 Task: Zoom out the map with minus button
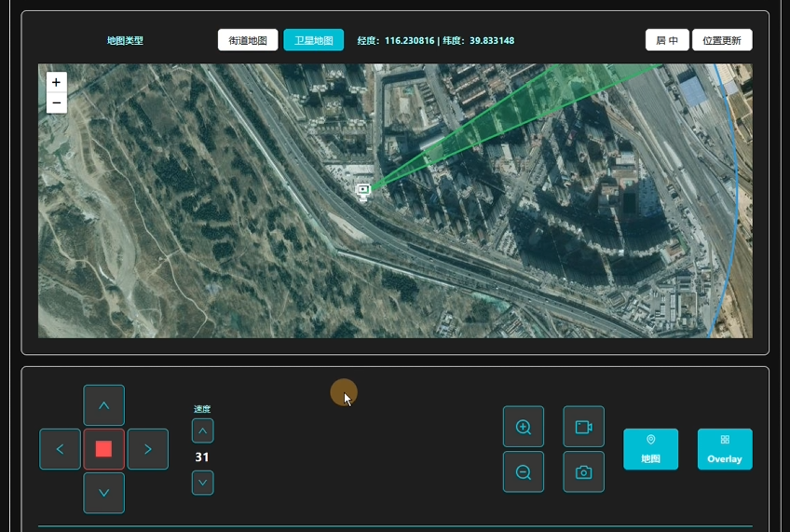[x=56, y=102]
